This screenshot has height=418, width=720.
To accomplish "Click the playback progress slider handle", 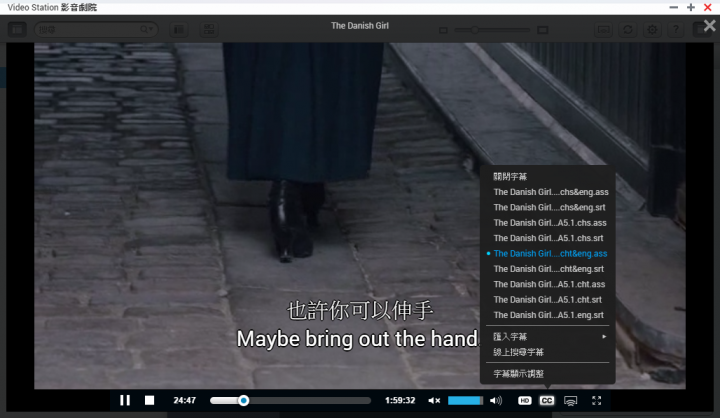I will 244,401.
